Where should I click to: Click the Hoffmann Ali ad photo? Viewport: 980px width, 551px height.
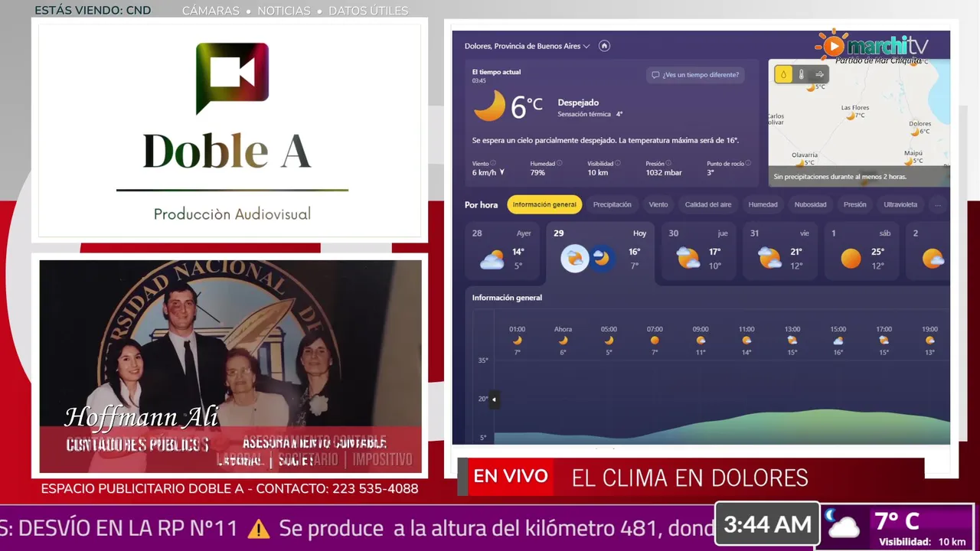click(230, 366)
